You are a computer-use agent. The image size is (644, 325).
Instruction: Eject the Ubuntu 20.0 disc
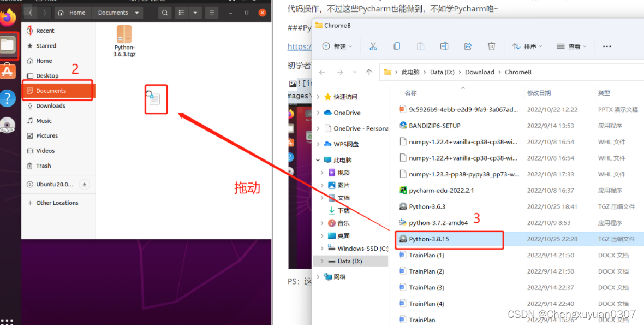click(84, 185)
